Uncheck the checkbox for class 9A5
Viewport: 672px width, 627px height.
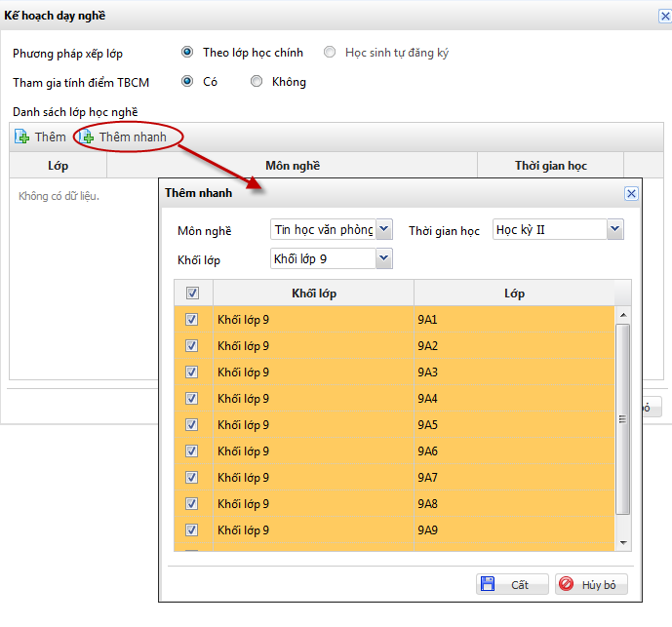(191, 424)
